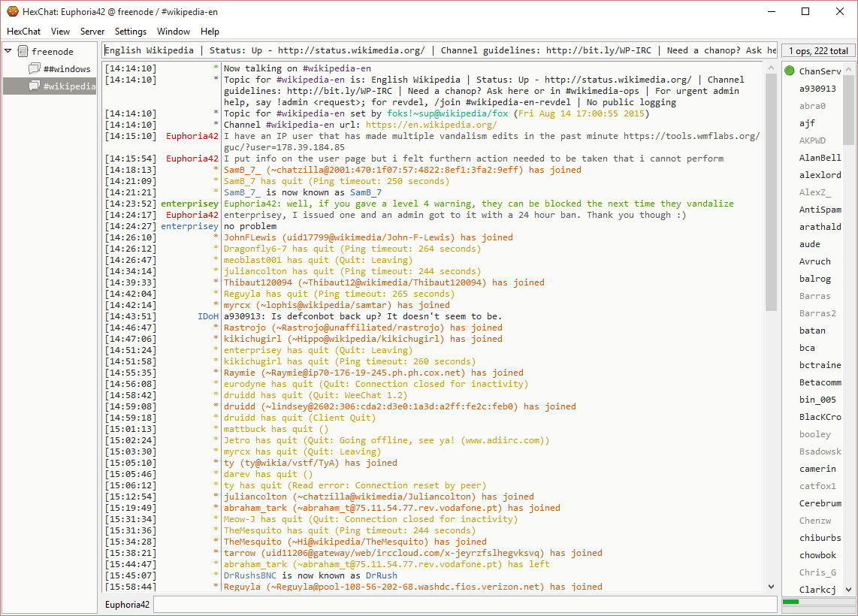Select Clarkcj in the user list
The height and width of the screenshot is (616, 858).
click(x=817, y=590)
